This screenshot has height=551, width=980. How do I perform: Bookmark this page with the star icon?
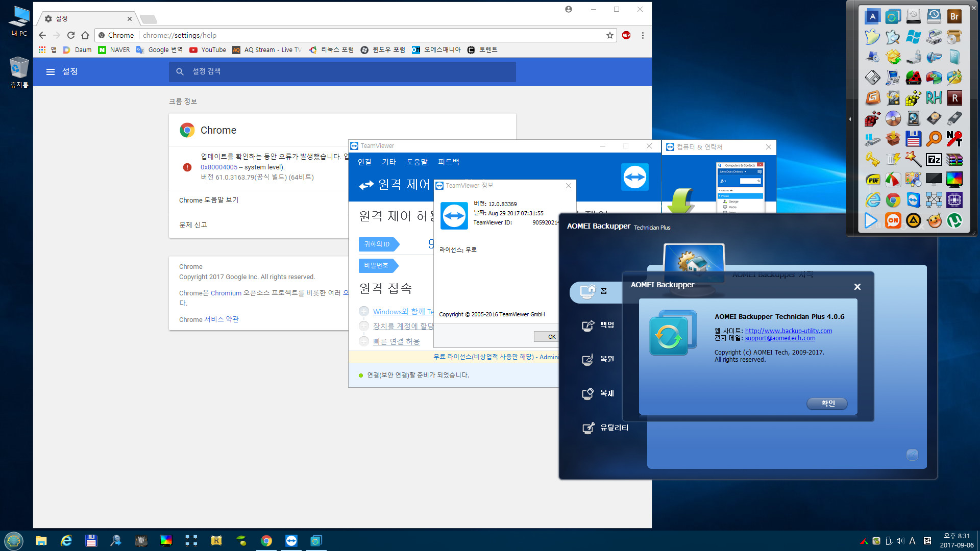click(610, 35)
